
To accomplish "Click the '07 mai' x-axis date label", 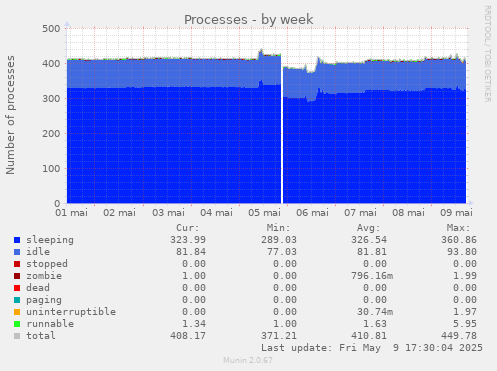I will click(360, 213).
